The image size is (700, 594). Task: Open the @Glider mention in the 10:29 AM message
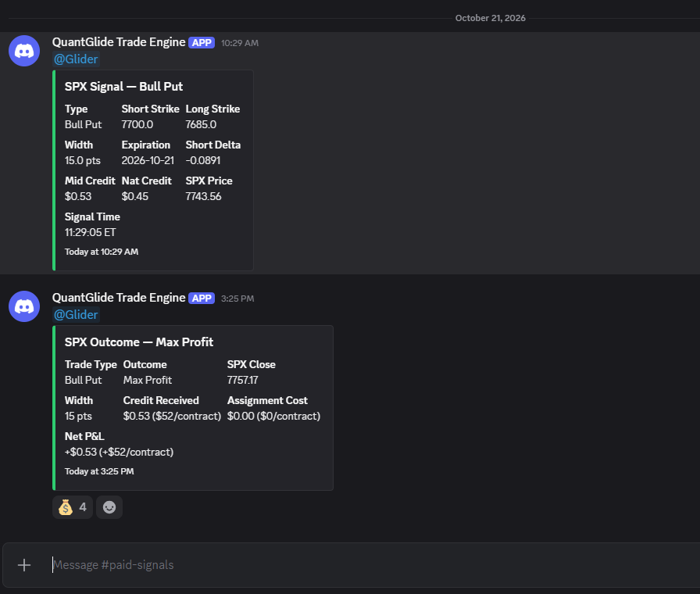click(76, 59)
